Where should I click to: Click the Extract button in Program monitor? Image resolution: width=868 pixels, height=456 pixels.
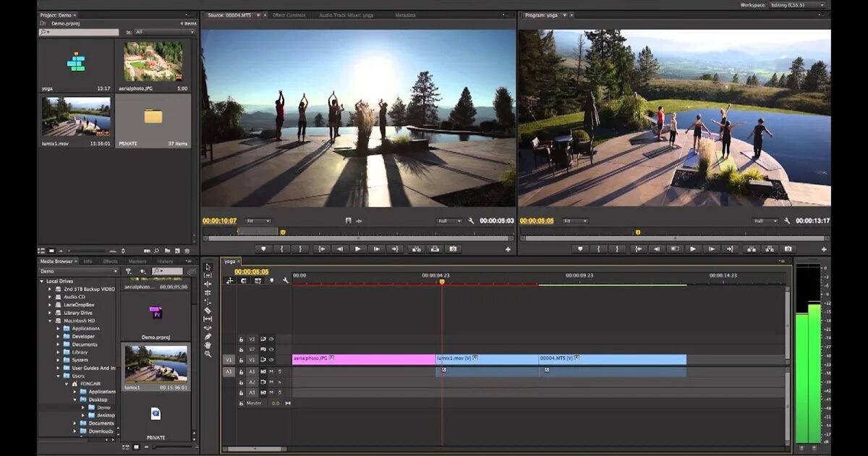coord(769,249)
